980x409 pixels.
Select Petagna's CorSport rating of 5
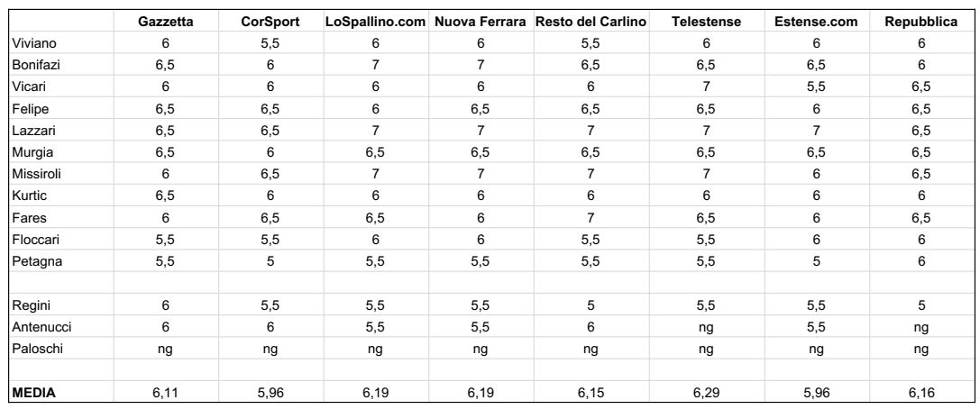(x=270, y=261)
